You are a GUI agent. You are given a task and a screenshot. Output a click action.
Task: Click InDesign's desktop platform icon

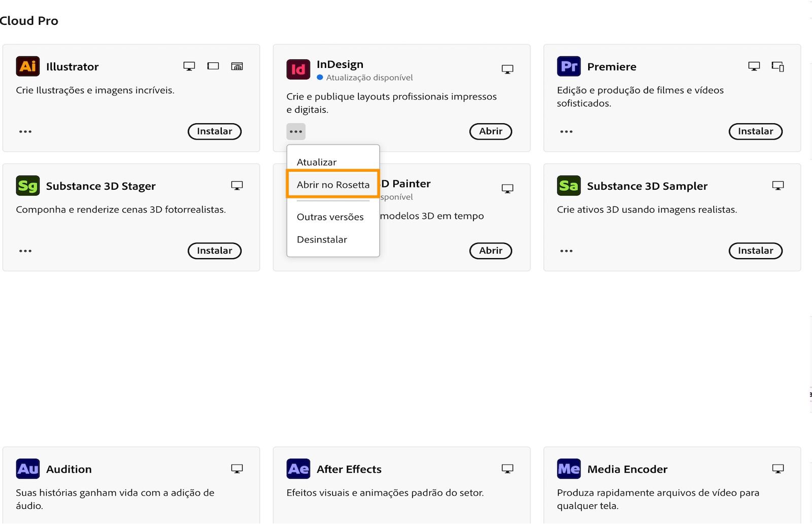pos(507,69)
